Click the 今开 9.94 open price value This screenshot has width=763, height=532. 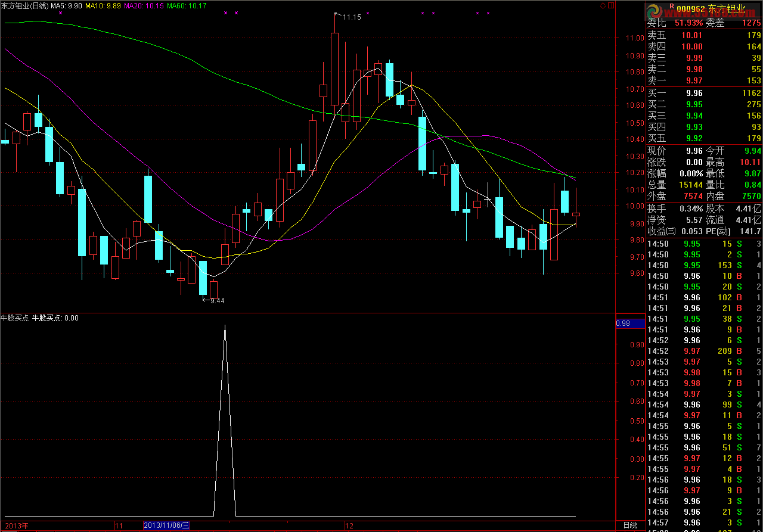point(752,151)
